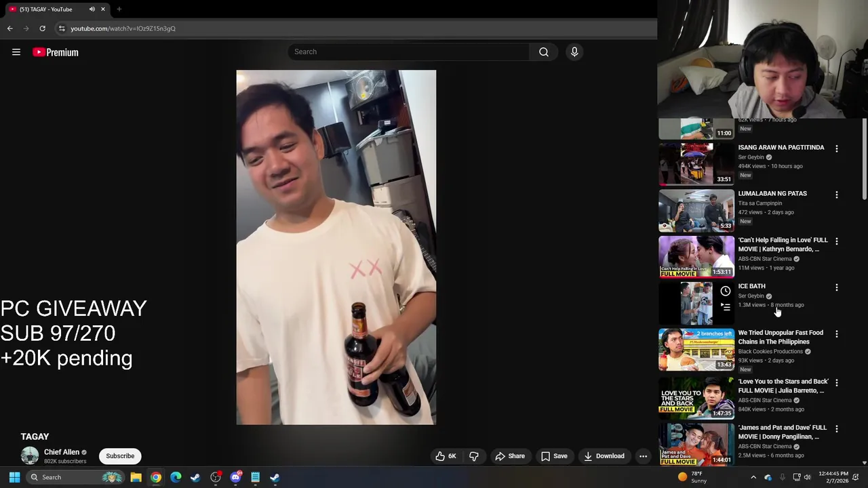Share this video
The image size is (868, 488).
click(x=510, y=456)
